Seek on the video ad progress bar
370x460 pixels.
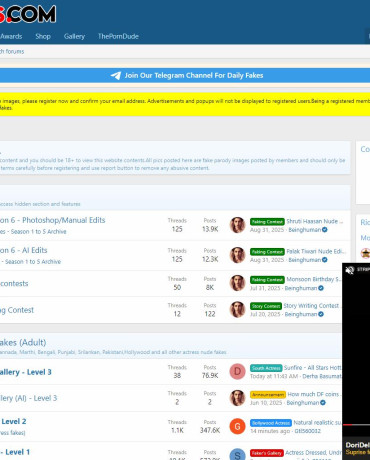(x=356, y=425)
